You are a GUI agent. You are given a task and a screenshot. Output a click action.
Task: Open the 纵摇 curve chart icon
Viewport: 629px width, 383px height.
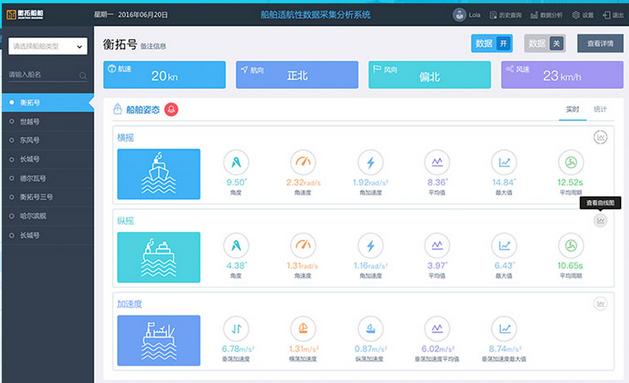[x=600, y=221]
